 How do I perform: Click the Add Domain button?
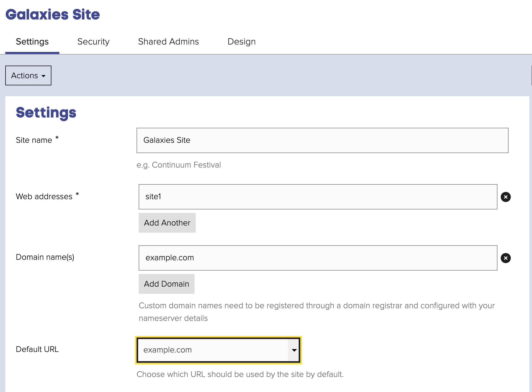coord(167,284)
